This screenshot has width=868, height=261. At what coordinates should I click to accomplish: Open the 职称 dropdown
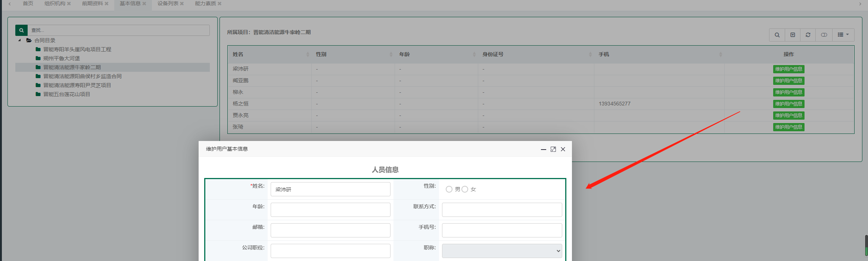(x=502, y=251)
